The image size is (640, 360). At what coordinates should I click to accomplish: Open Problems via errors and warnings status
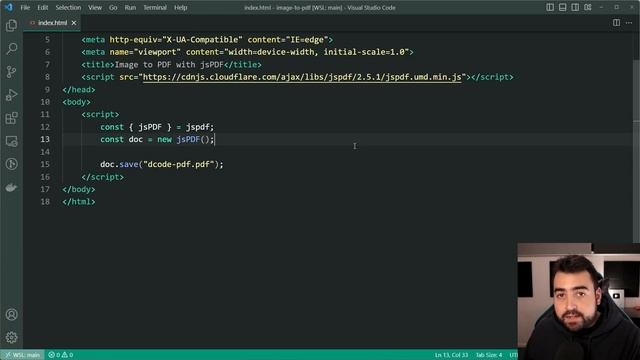pyautogui.click(x=61, y=355)
